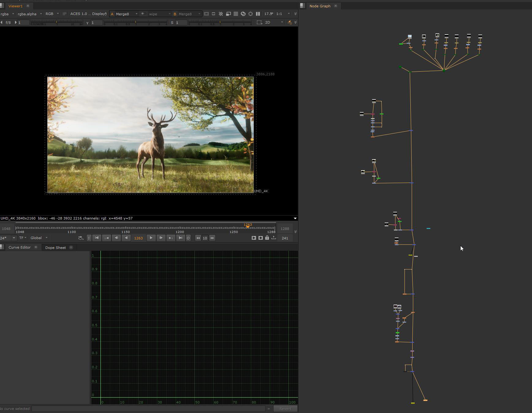Open the wipe composite mode dropdown
This screenshot has width=532, height=413.
[x=159, y=14]
